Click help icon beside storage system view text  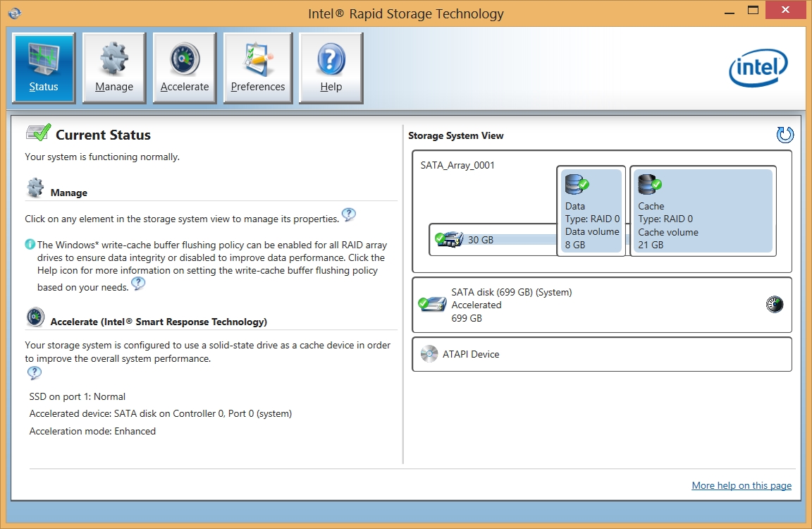tap(348, 214)
